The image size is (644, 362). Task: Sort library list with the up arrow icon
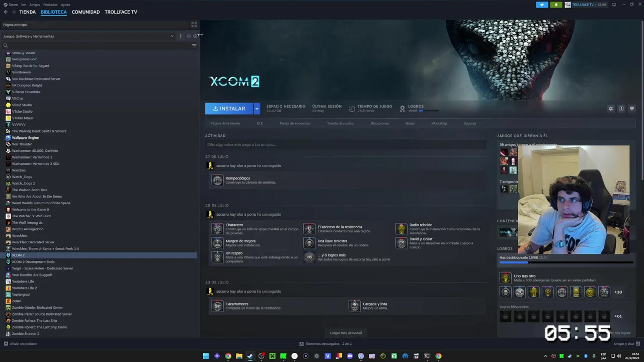(x=181, y=36)
